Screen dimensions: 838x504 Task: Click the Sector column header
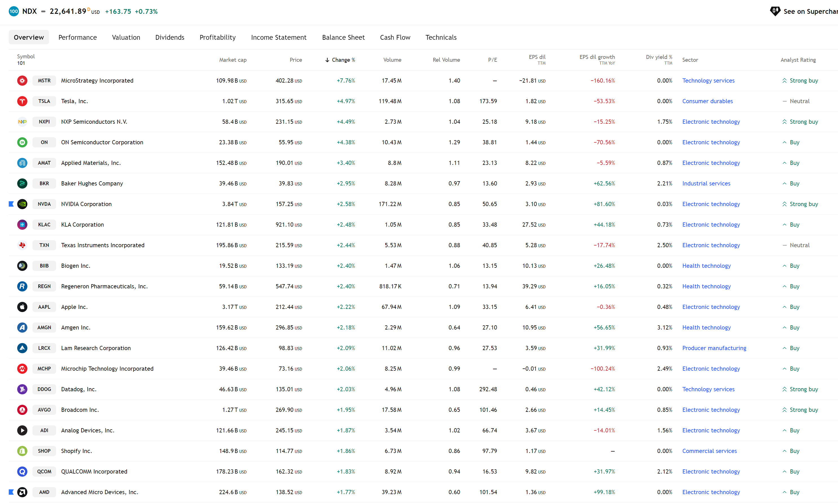[690, 60]
